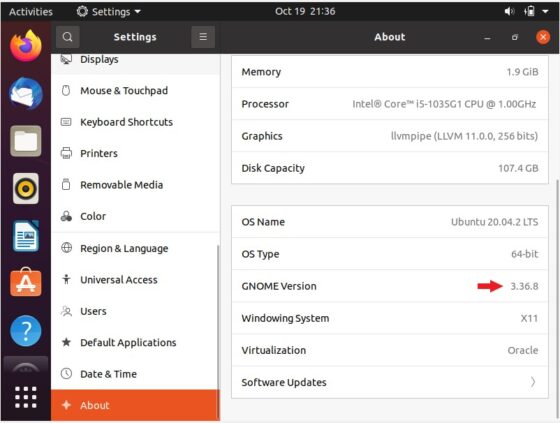560x423 pixels.
Task: Click the date and time clock
Action: tap(305, 11)
